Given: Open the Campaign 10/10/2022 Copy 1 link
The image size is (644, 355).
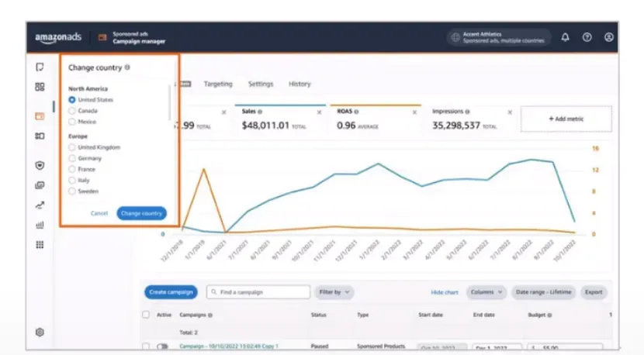Looking at the screenshot, I should [229, 346].
